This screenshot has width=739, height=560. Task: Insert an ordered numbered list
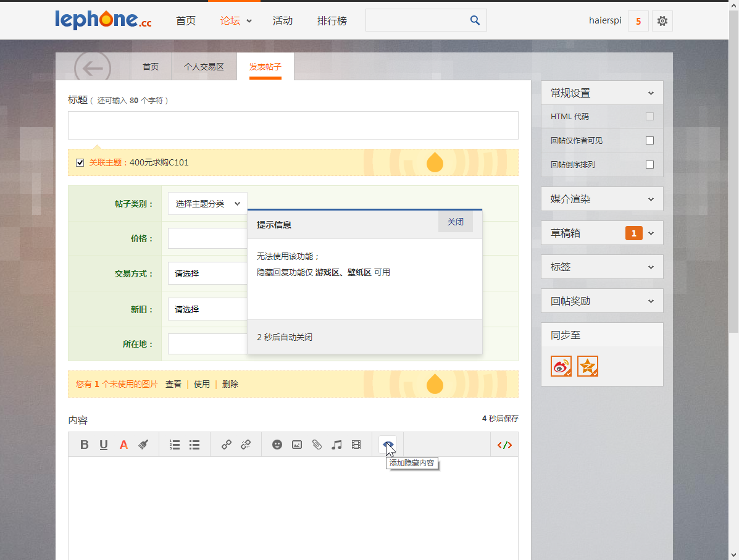point(175,445)
